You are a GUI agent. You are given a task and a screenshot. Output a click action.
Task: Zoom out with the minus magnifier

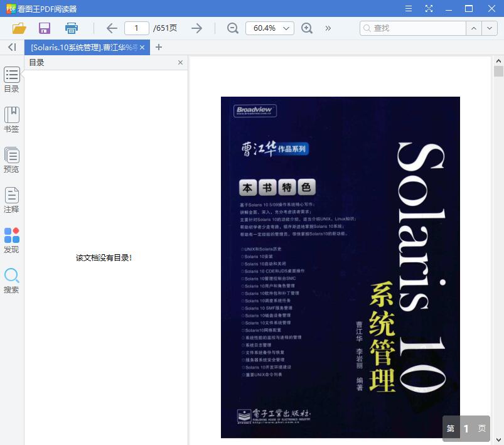(233, 28)
